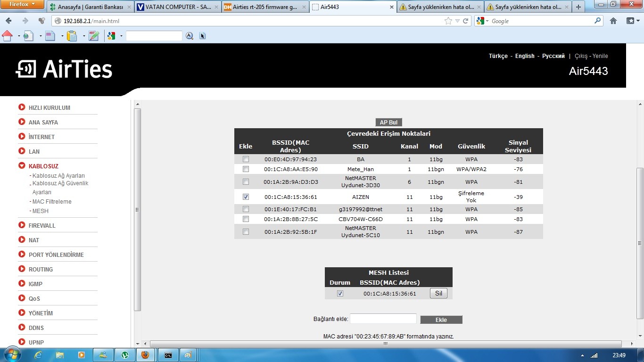Open MAC Filtreleme submenu item
644x362 pixels.
click(52, 201)
